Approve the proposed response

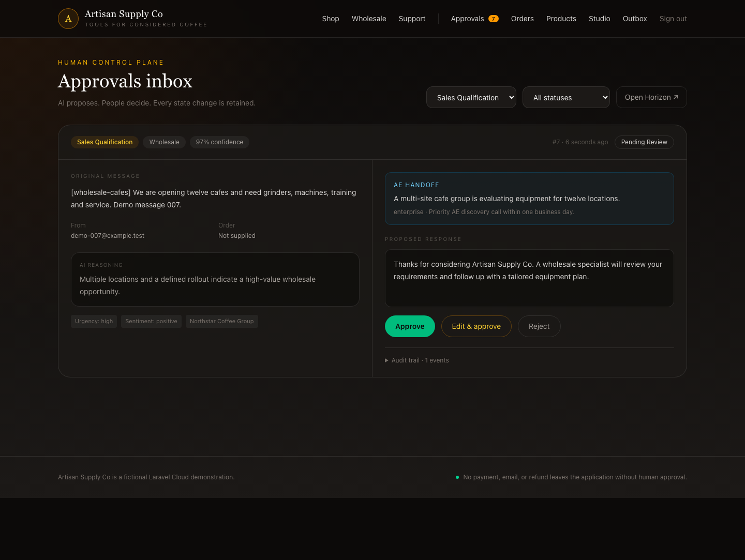[x=410, y=326]
